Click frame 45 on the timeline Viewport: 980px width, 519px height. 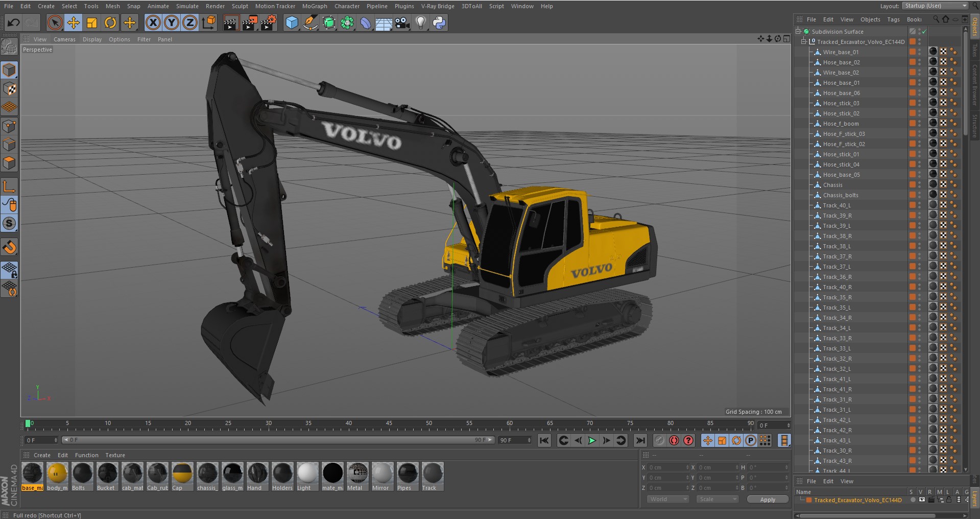(x=389, y=423)
